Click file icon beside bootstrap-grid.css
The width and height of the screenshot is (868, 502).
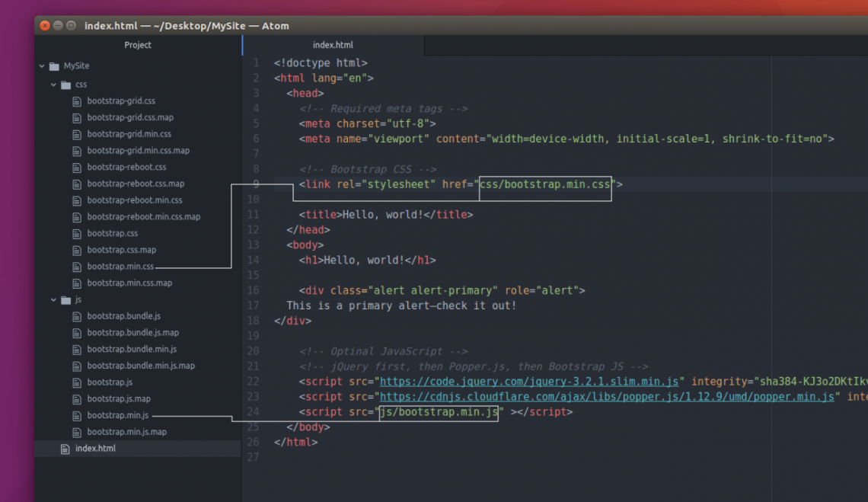tap(77, 101)
